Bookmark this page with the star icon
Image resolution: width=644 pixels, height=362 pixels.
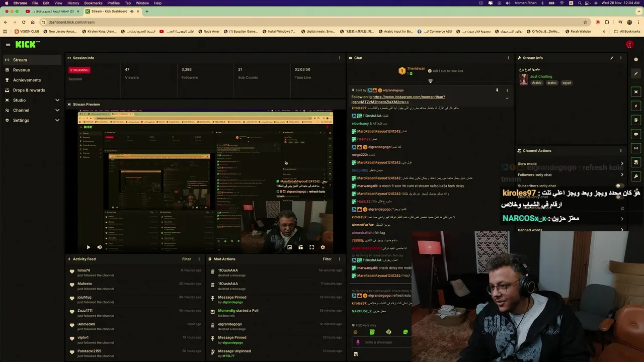tap(585, 22)
